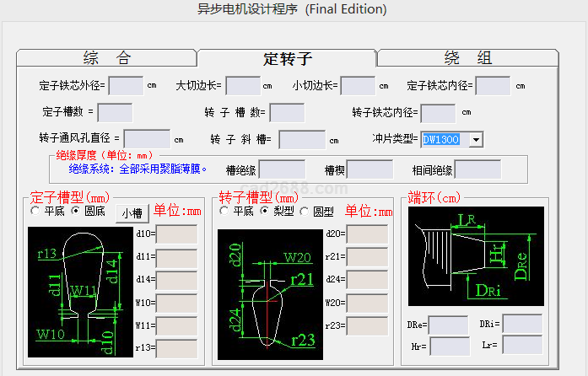588x376 pixels.
Task: Choose 圆型 rotor slot type
Action: click(x=305, y=212)
